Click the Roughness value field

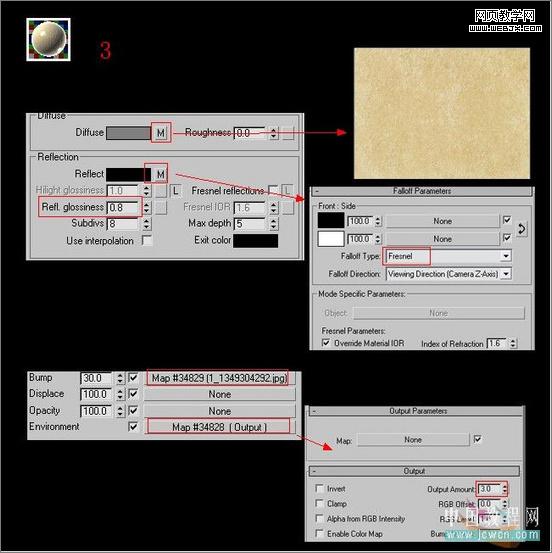click(250, 133)
